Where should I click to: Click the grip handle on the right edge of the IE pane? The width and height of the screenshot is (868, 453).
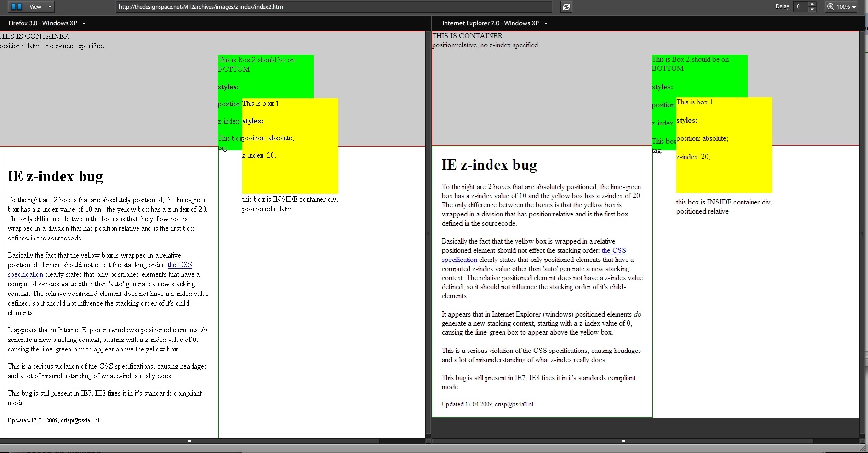tap(862, 233)
